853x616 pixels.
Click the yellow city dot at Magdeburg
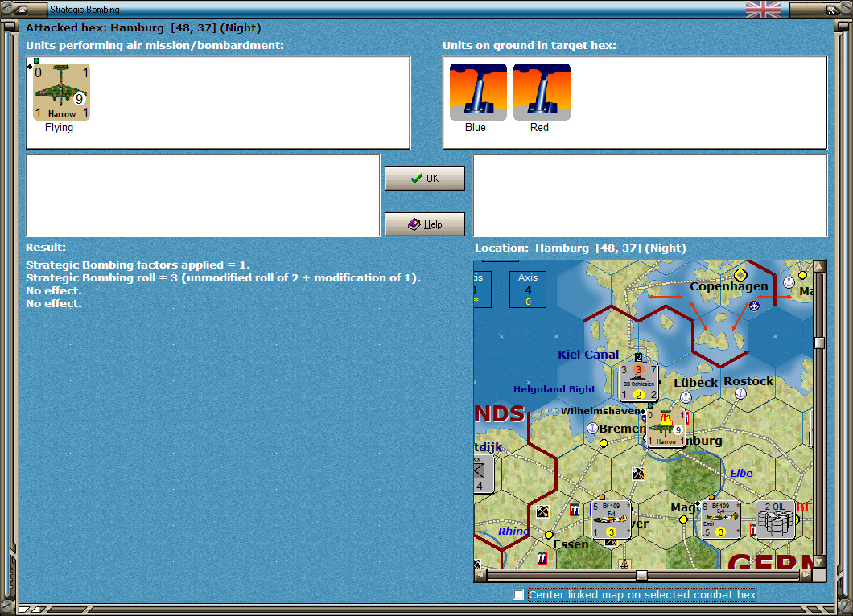coord(683,519)
